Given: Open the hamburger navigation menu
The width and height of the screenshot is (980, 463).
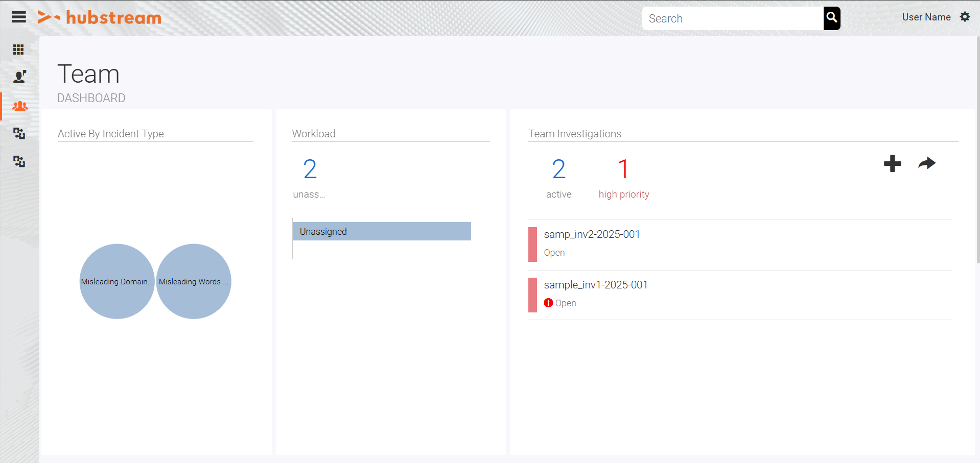Looking at the screenshot, I should [18, 17].
